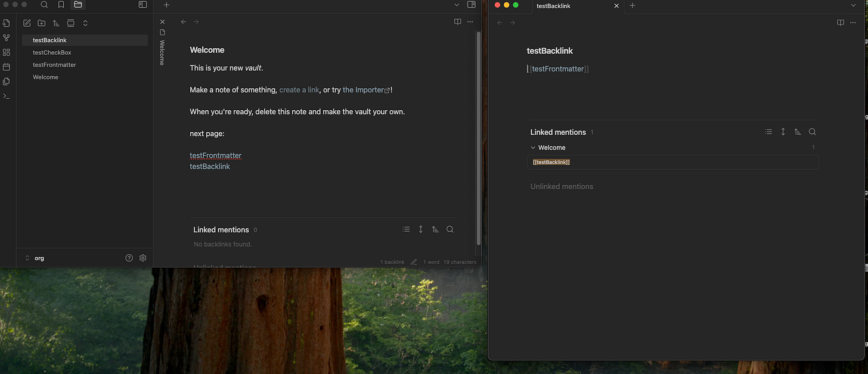Viewport: 868px width, 374px height.
Task: Open the org vault switcher
Action: (34, 258)
